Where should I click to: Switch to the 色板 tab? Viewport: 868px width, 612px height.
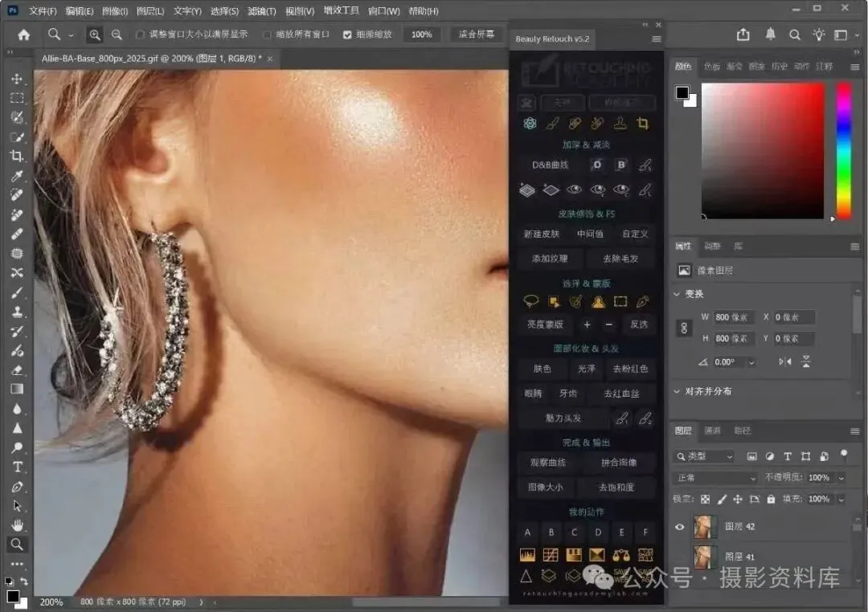(711, 67)
